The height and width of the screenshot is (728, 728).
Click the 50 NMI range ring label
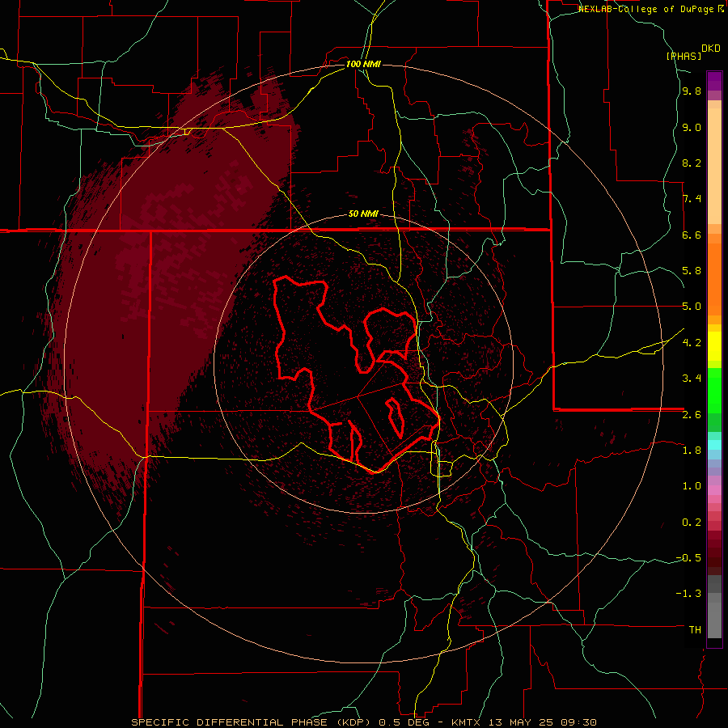click(x=363, y=214)
